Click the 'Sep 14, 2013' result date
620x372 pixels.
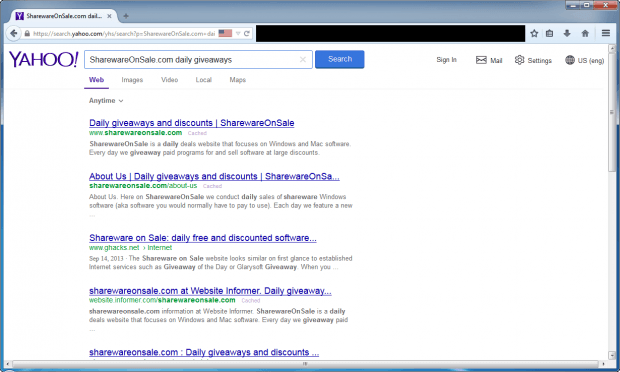click(106, 259)
